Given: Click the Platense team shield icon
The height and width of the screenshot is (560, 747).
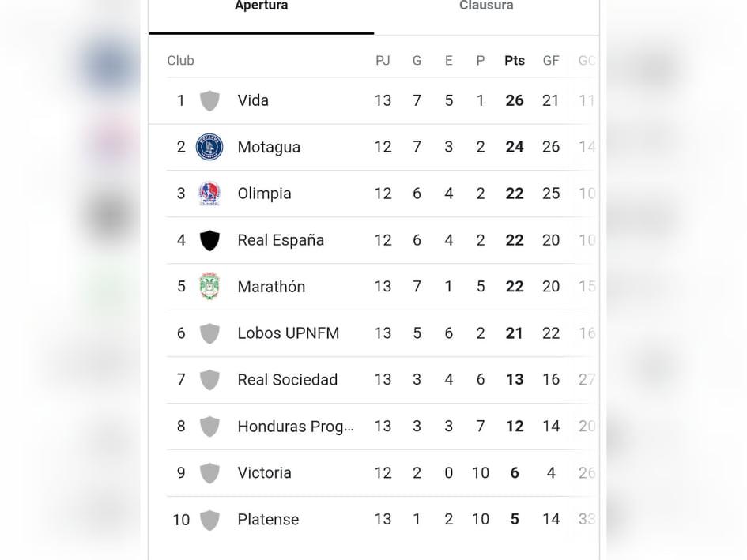Looking at the screenshot, I should pos(209,520).
